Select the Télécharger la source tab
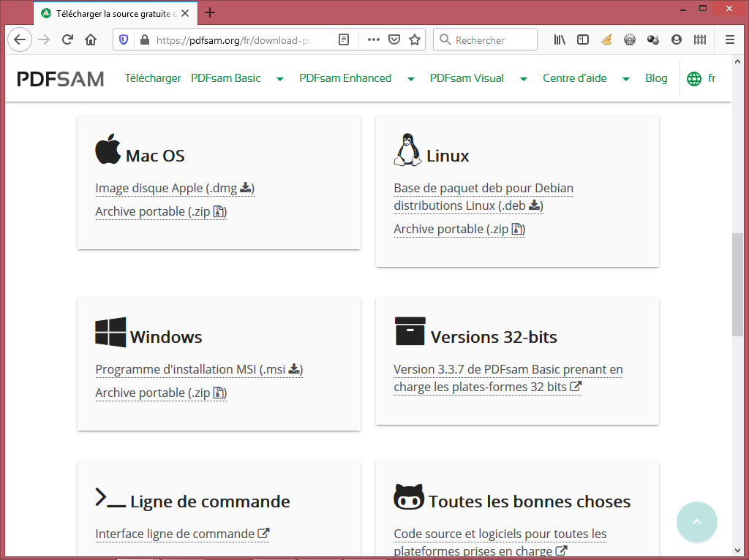 tap(115, 13)
